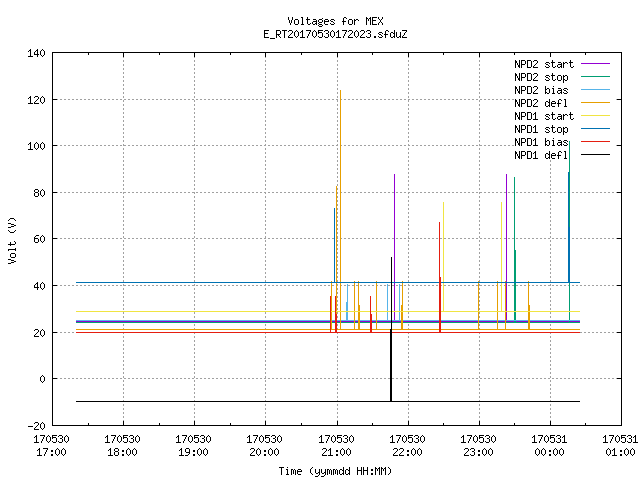Click the green NPD2 stop legend line
The width and height of the screenshot is (640, 480).
coord(596,77)
